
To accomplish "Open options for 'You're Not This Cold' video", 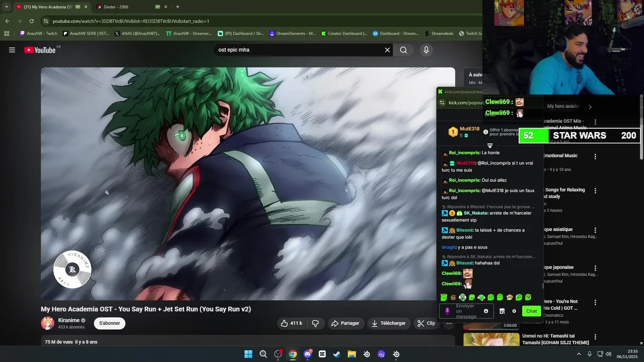I will (x=595, y=302).
